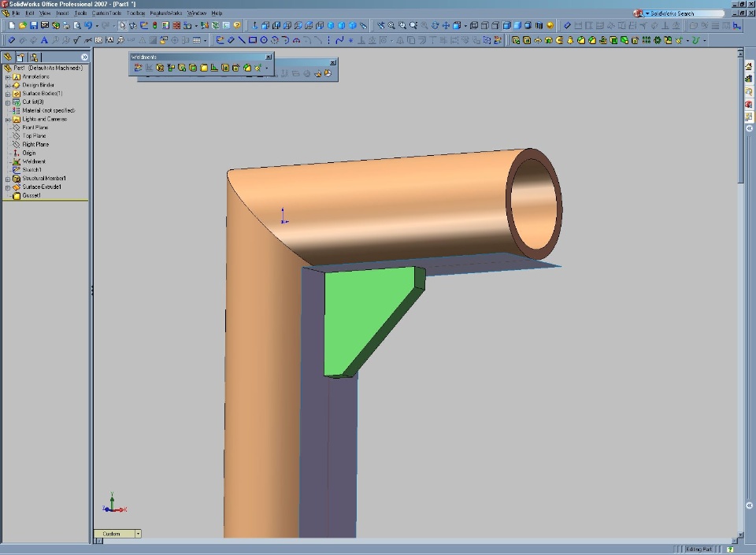756x555 pixels.
Task: Close the Weldments floating toolbar
Action: [269, 57]
